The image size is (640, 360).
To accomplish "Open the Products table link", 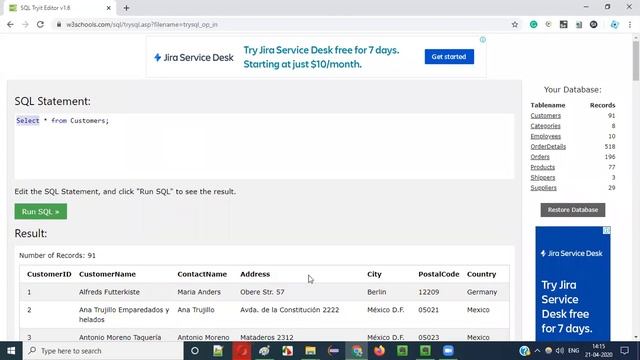I will pos(542,167).
